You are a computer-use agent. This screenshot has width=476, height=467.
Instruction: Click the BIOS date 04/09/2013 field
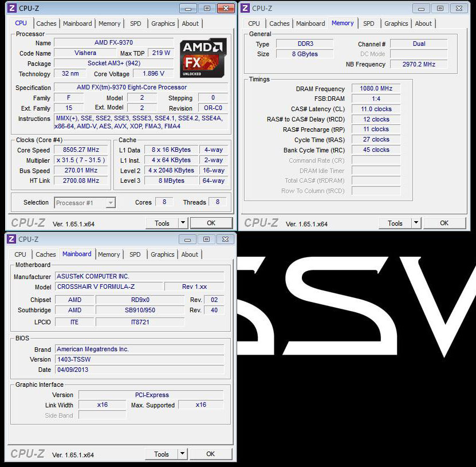point(139,370)
